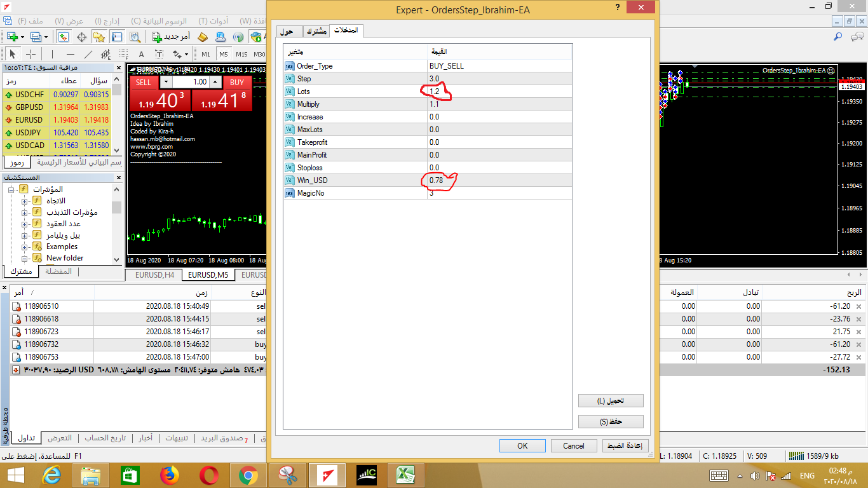868x488 pixels.
Task: Switch chart timeframe to M15
Action: click(x=241, y=54)
